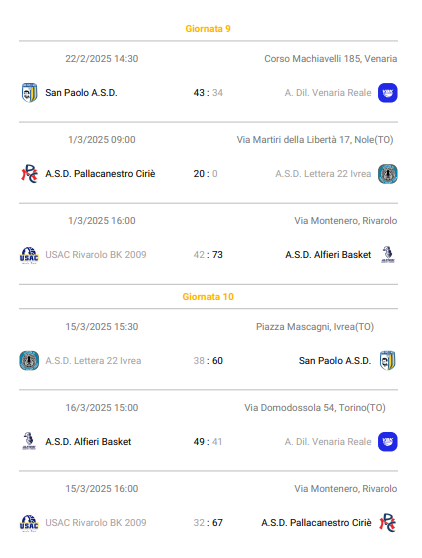Click Alfieri Basket logo in Giornata 9

click(x=387, y=255)
